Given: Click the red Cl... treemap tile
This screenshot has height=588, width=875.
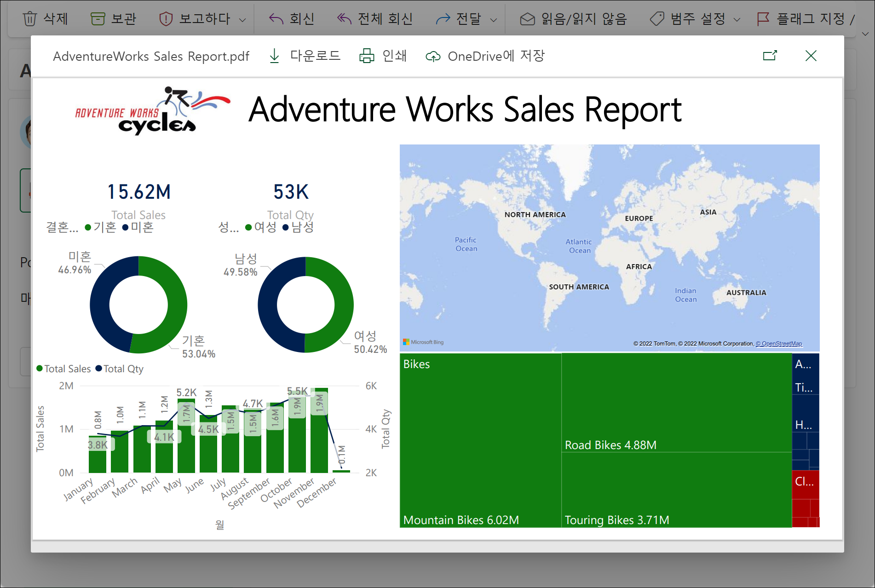Looking at the screenshot, I should [806, 484].
